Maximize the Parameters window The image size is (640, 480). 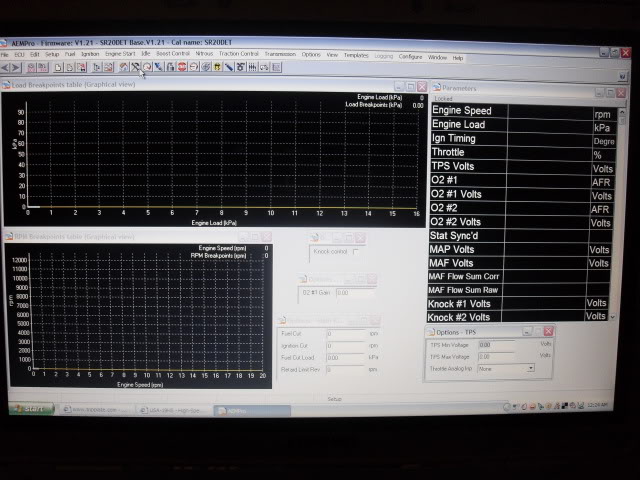click(610, 93)
